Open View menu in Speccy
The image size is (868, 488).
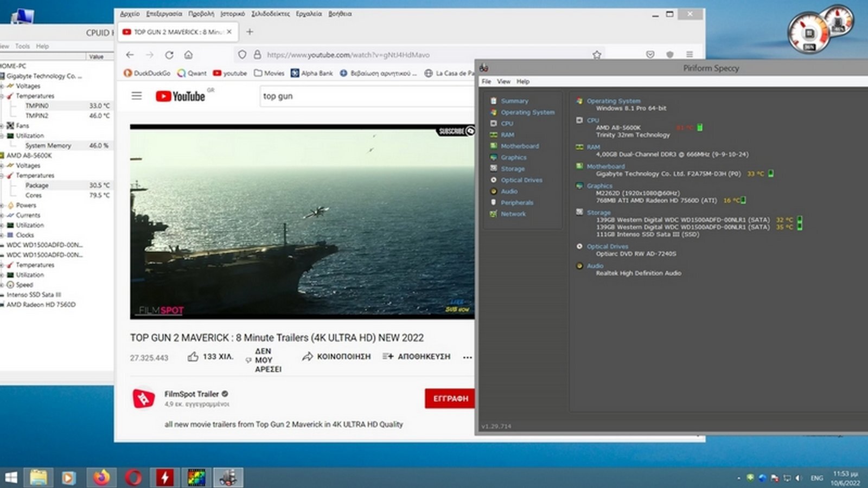(503, 81)
